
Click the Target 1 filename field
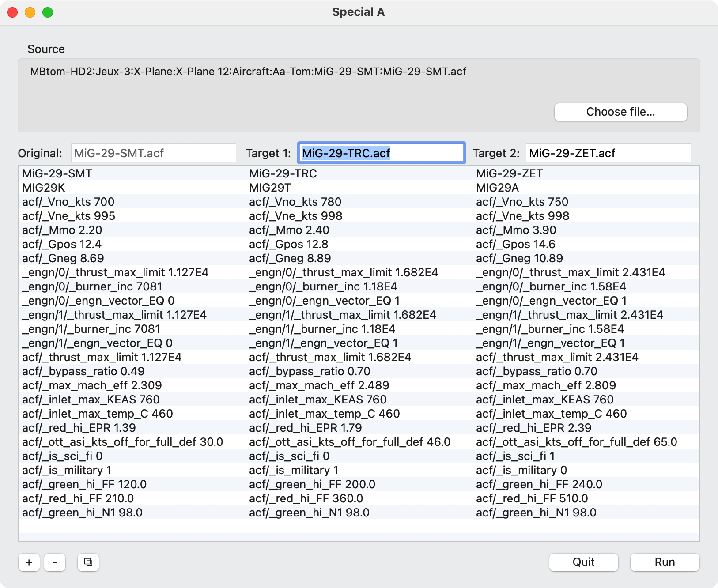pyautogui.click(x=381, y=153)
